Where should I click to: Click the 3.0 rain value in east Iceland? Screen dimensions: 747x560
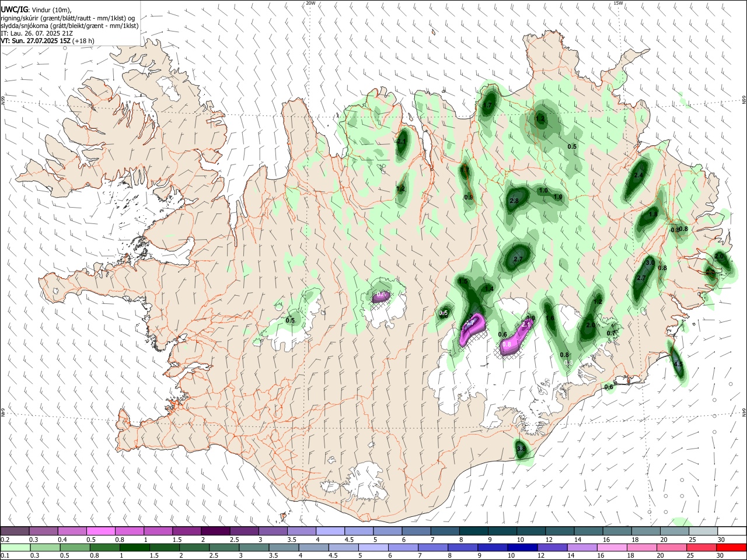coord(650,263)
